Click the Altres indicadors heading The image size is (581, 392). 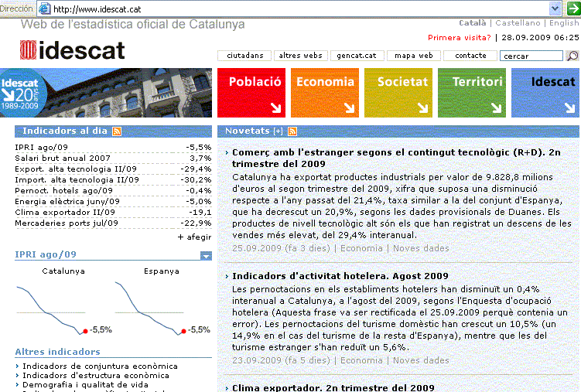pyautogui.click(x=57, y=352)
